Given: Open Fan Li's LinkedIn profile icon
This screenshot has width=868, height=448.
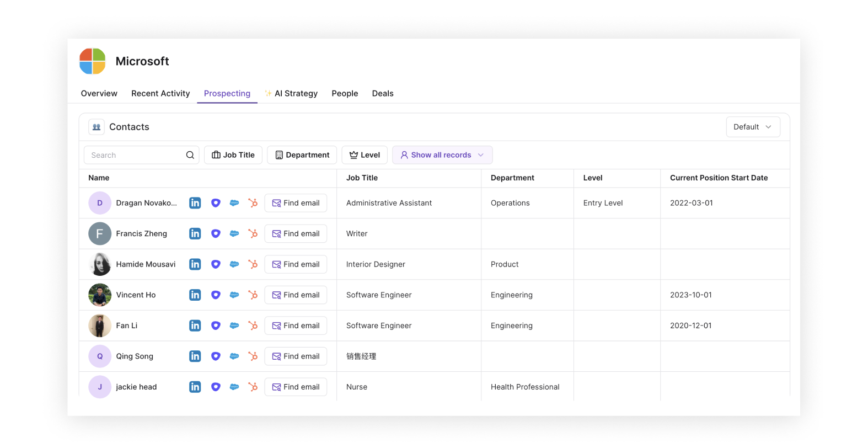Looking at the screenshot, I should tap(195, 326).
